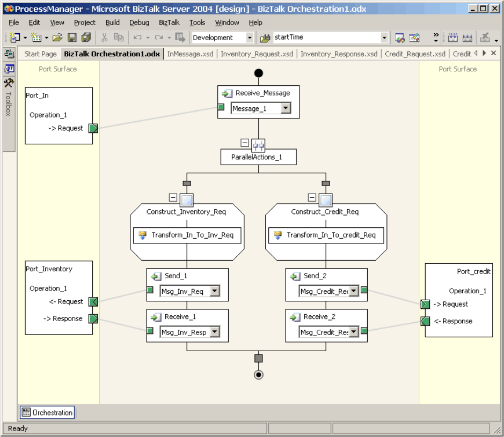Switch to the Inventory_Response.xsd tab
The image size is (504, 437).
[339, 54]
